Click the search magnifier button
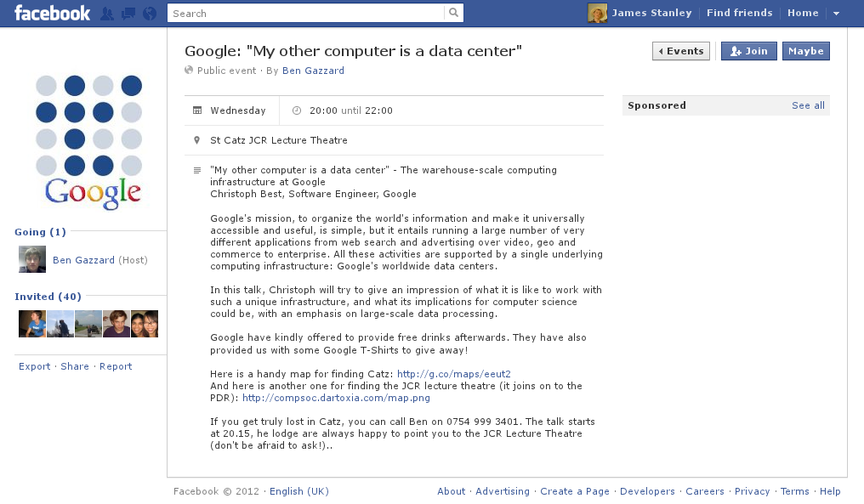 pyautogui.click(x=454, y=14)
